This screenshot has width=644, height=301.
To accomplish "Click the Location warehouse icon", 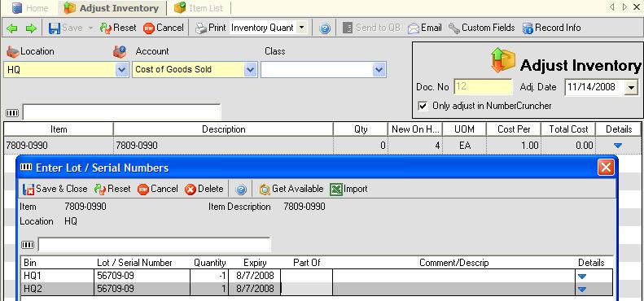I will pos(13,52).
